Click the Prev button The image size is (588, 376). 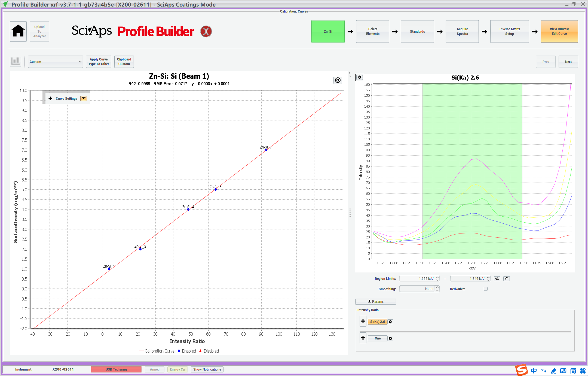(546, 62)
